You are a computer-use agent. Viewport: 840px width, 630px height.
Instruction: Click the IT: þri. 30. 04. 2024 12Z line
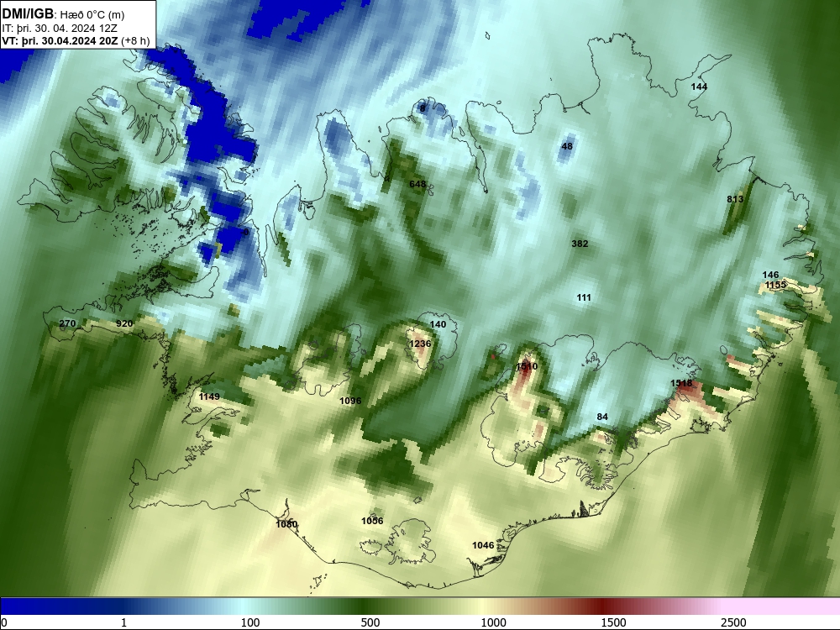coord(60,29)
